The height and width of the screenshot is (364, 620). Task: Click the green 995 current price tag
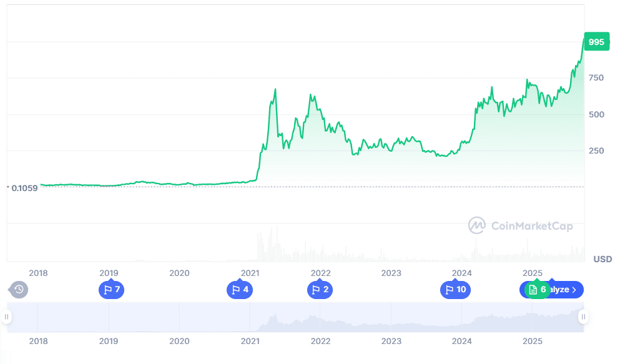pos(596,42)
